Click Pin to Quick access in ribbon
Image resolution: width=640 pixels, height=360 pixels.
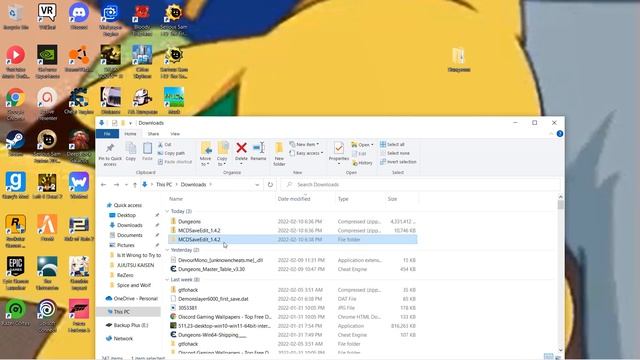[x=110, y=154]
